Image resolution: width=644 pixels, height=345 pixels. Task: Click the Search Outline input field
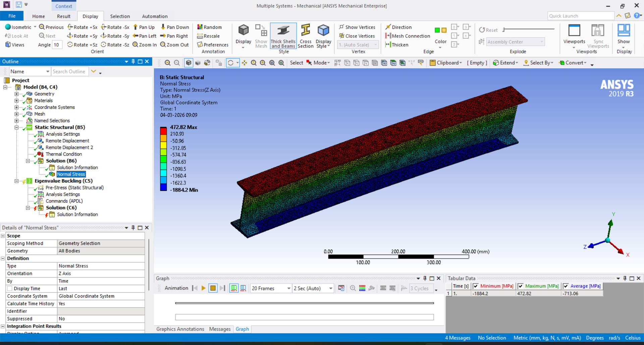coord(69,71)
